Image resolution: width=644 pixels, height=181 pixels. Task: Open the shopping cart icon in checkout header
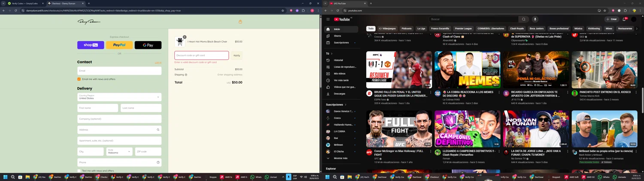[240, 22]
